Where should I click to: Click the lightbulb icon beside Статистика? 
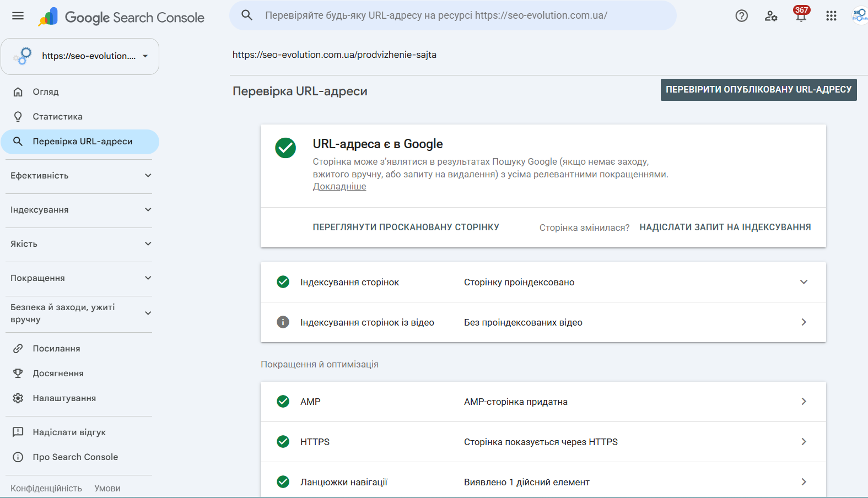click(18, 117)
